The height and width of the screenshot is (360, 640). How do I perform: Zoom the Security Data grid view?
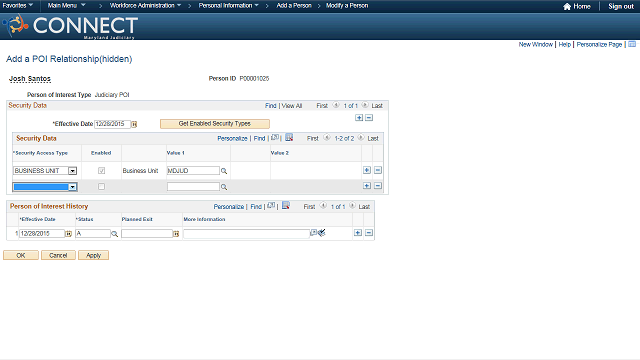(275, 138)
